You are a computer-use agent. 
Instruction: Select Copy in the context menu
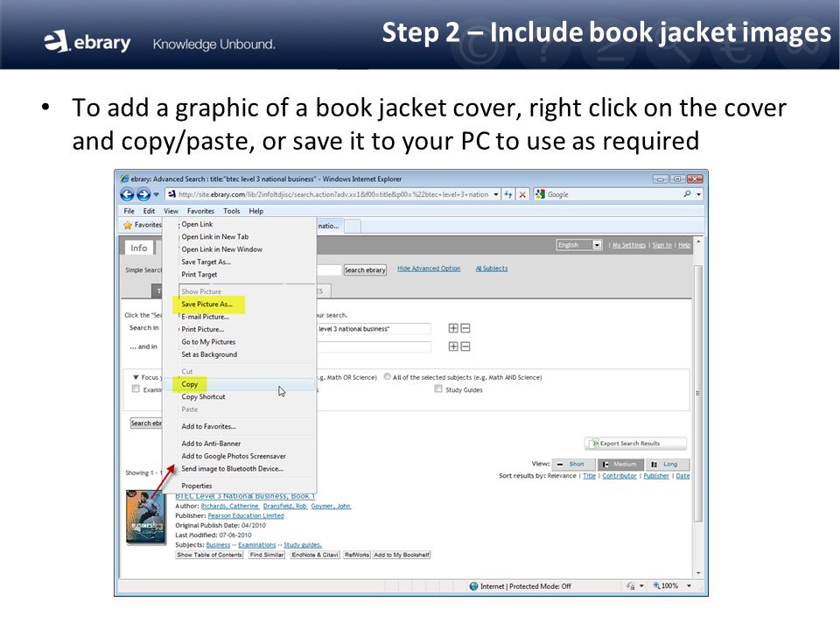click(190, 384)
